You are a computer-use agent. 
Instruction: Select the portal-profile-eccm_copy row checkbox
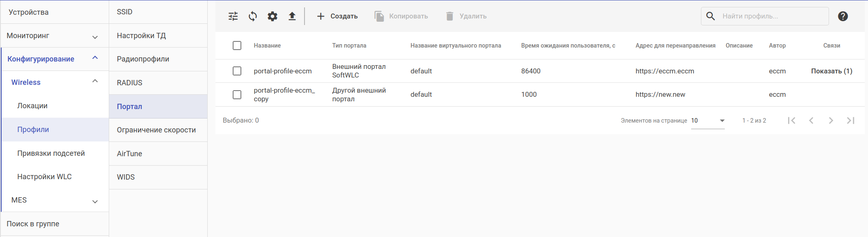coord(237,95)
